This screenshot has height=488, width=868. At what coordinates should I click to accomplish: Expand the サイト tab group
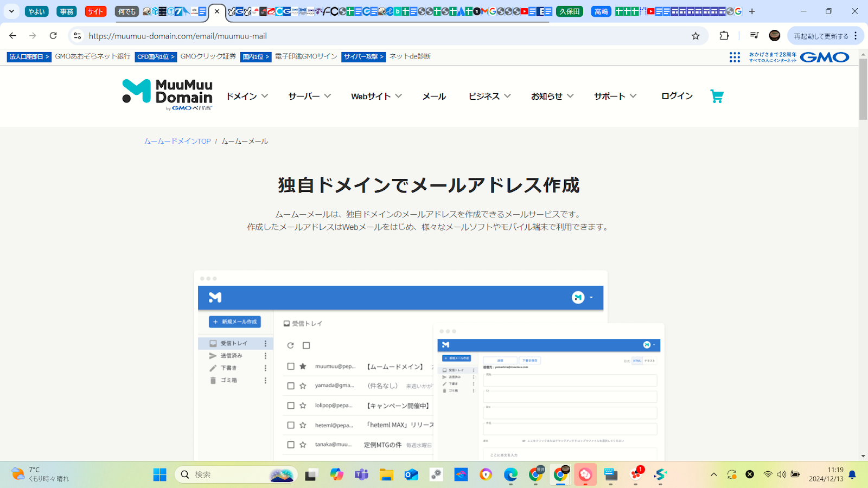96,11
